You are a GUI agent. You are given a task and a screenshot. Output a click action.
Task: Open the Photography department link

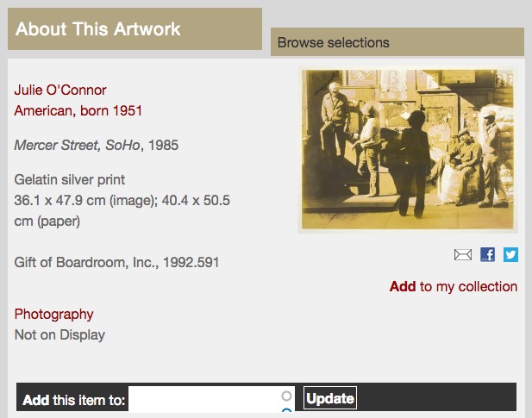(x=53, y=315)
